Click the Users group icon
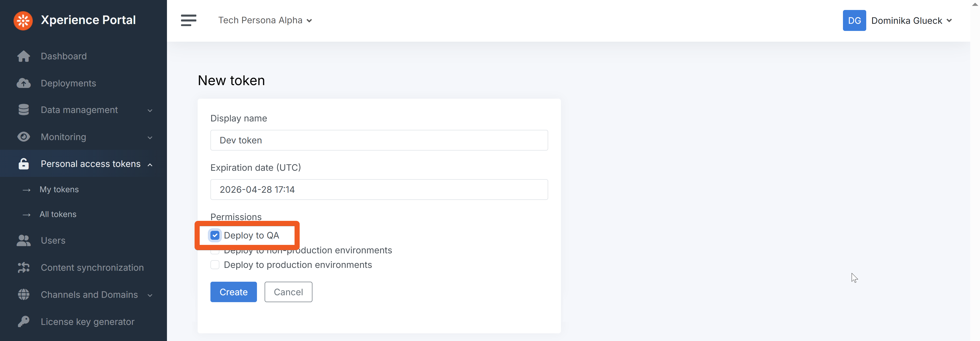 (x=24, y=241)
